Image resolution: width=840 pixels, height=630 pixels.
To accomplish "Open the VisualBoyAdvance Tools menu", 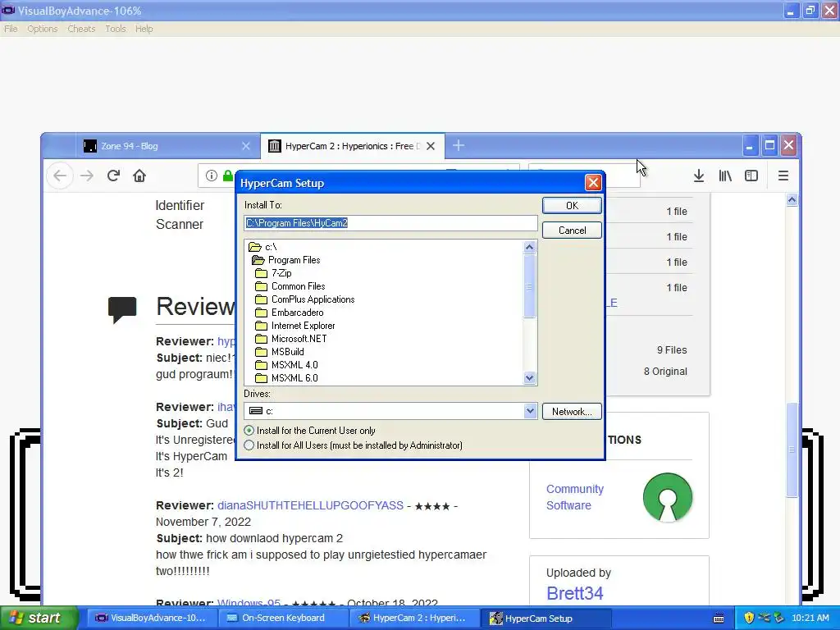I will 115,29.
